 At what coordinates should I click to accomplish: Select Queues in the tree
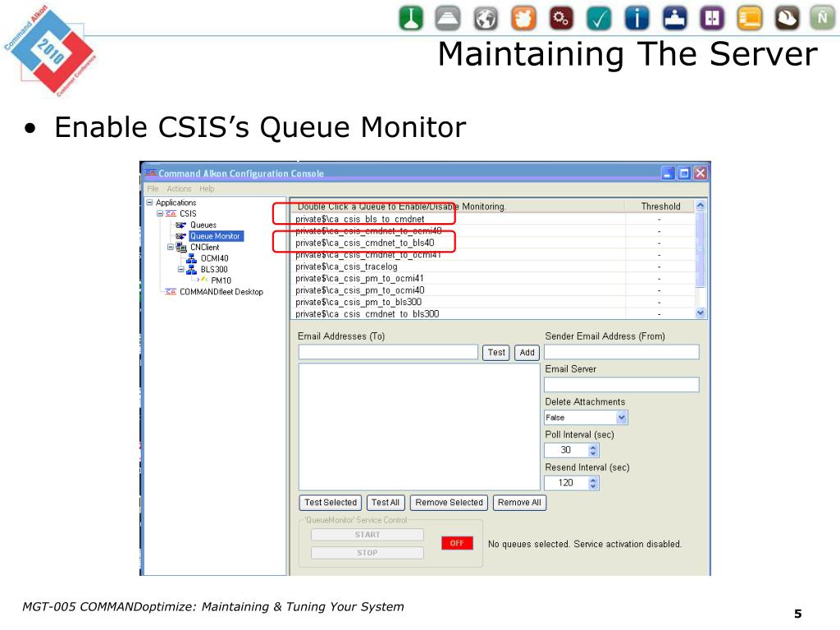203,225
